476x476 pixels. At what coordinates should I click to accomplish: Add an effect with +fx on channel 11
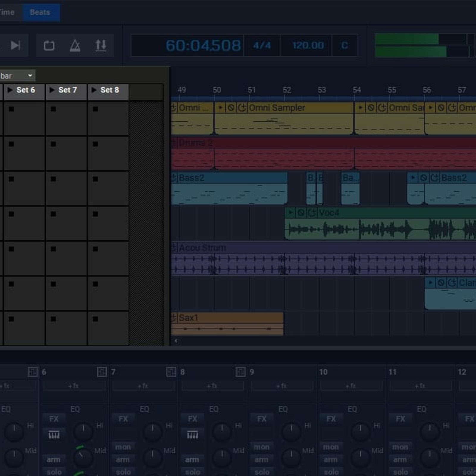coord(420,386)
